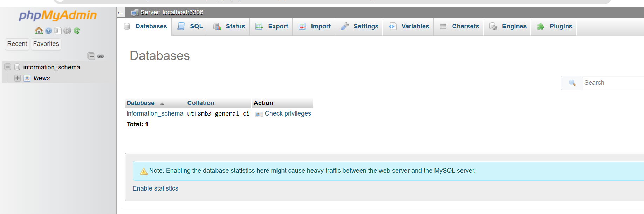Click the database icon next to information_schema
This screenshot has width=644, height=214.
tap(17, 67)
